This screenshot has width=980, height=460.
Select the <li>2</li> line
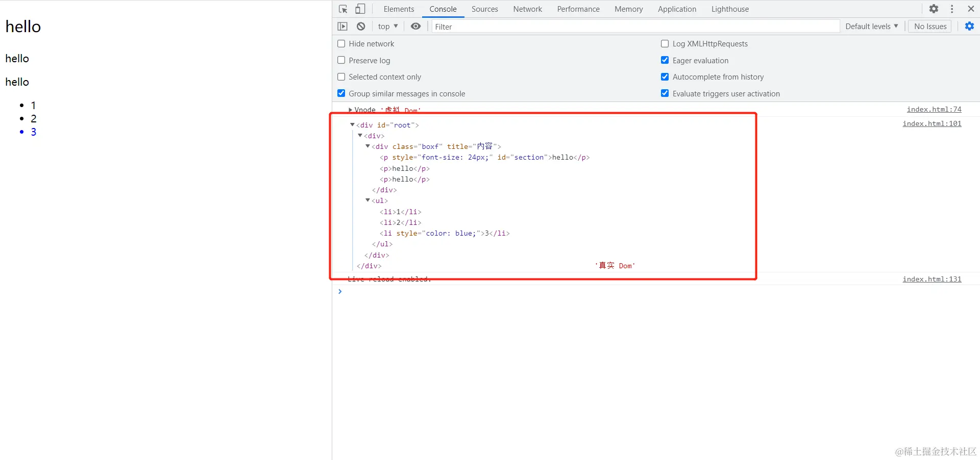[x=401, y=222]
